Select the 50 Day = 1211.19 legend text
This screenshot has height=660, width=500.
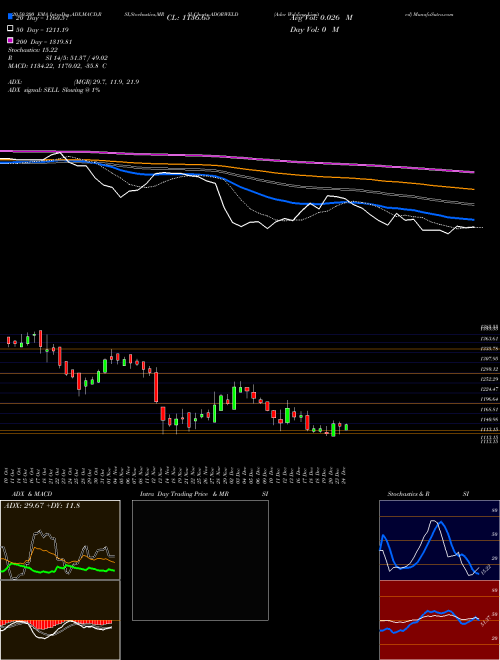tap(42, 30)
